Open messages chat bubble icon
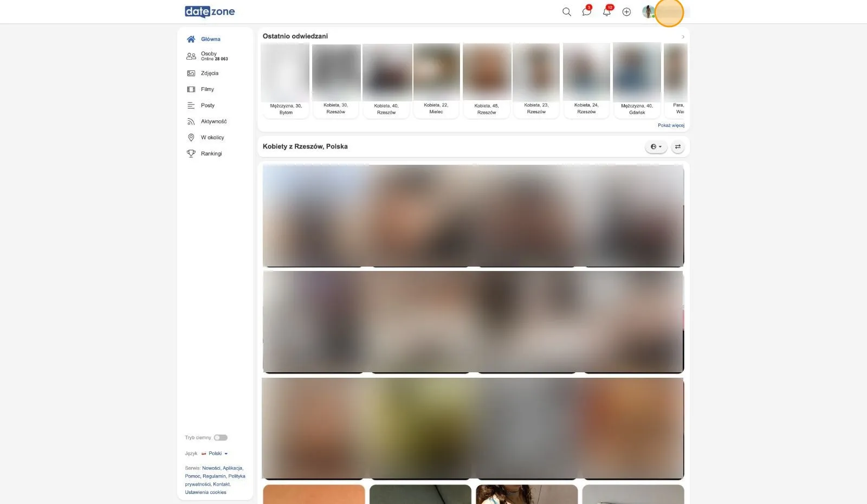 click(x=587, y=11)
